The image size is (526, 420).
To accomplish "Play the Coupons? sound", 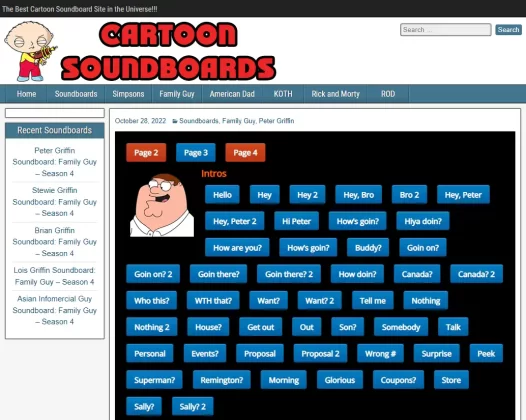I will click(398, 380).
